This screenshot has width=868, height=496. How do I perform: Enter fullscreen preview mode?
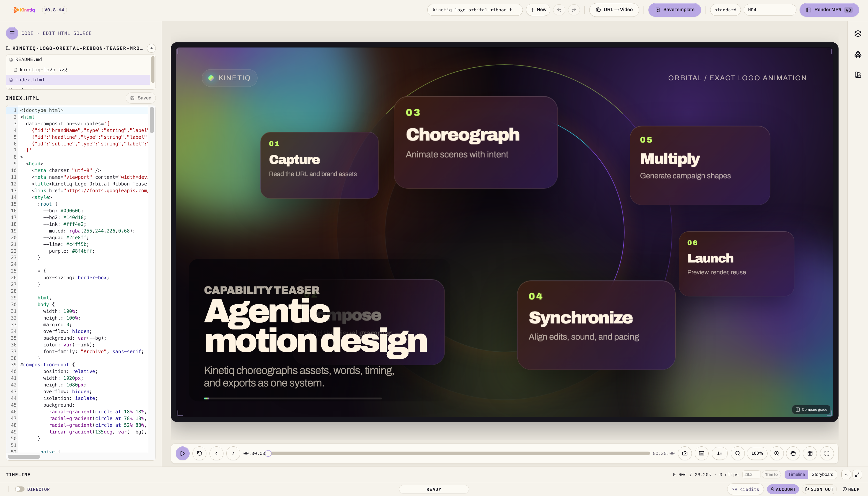pyautogui.click(x=827, y=453)
